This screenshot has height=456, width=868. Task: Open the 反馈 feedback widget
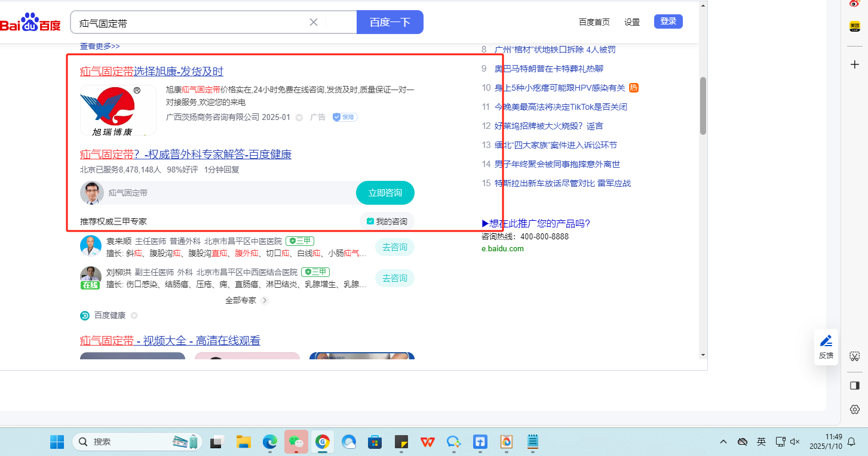pyautogui.click(x=826, y=347)
